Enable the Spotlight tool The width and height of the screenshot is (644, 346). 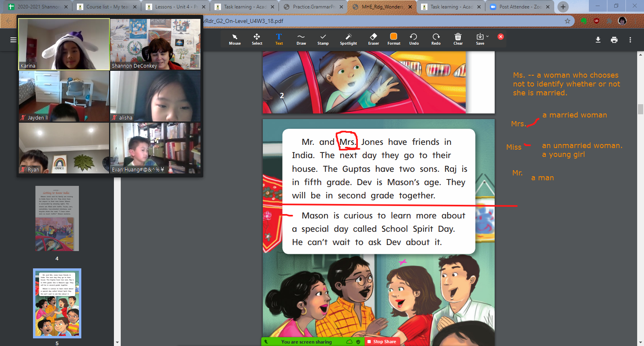tap(348, 39)
